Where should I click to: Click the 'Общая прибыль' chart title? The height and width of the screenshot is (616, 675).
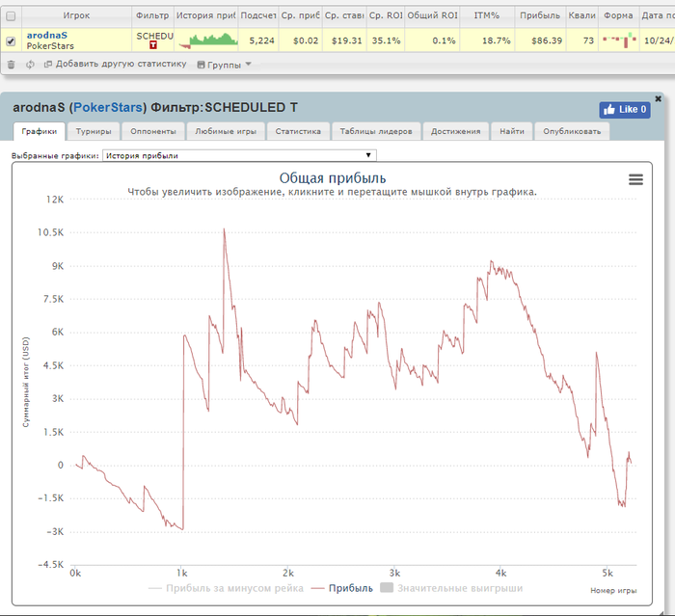(333, 178)
